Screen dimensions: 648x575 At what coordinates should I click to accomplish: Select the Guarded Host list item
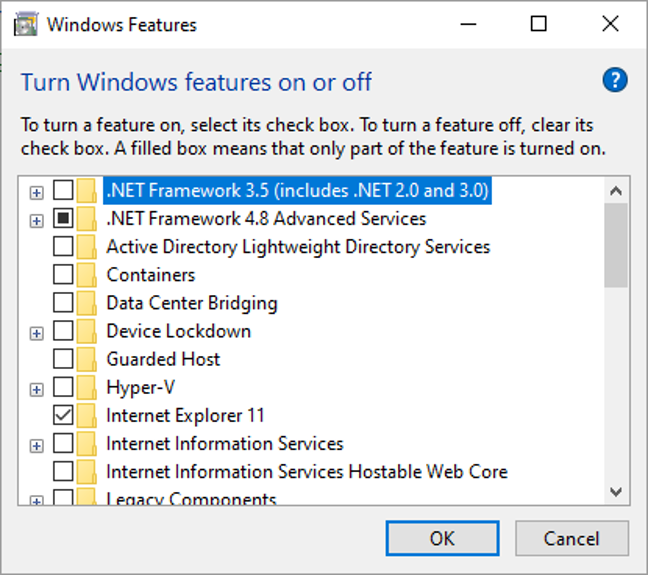pos(163,359)
